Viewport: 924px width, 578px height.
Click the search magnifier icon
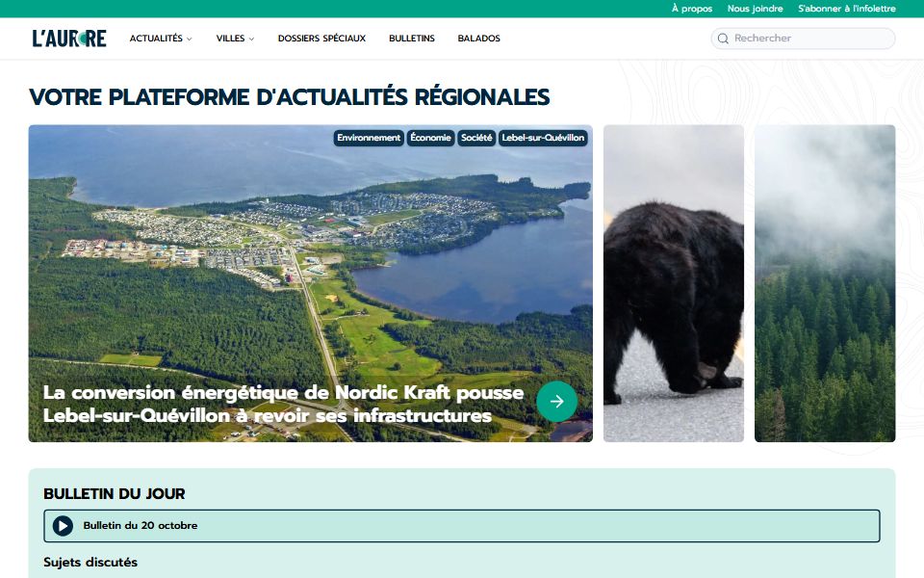click(723, 39)
